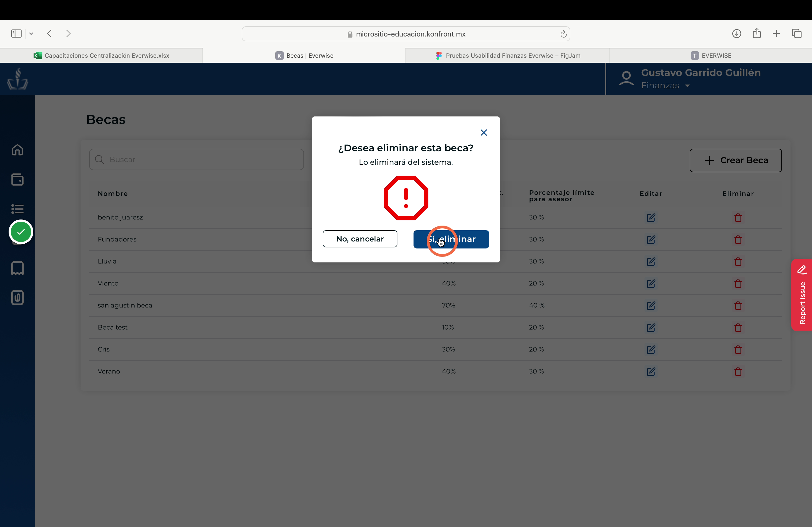Delete the 'Verano' beca trash icon
The height and width of the screenshot is (527, 812).
tap(738, 372)
